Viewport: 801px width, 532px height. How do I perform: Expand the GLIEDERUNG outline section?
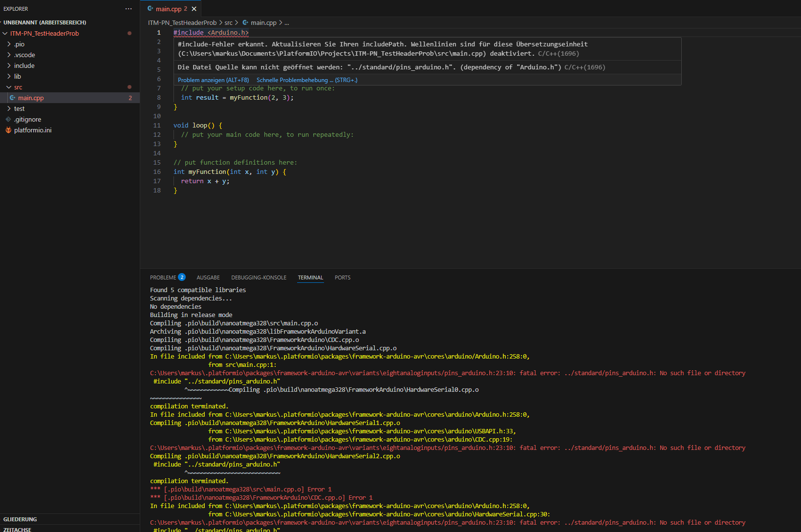(20, 519)
